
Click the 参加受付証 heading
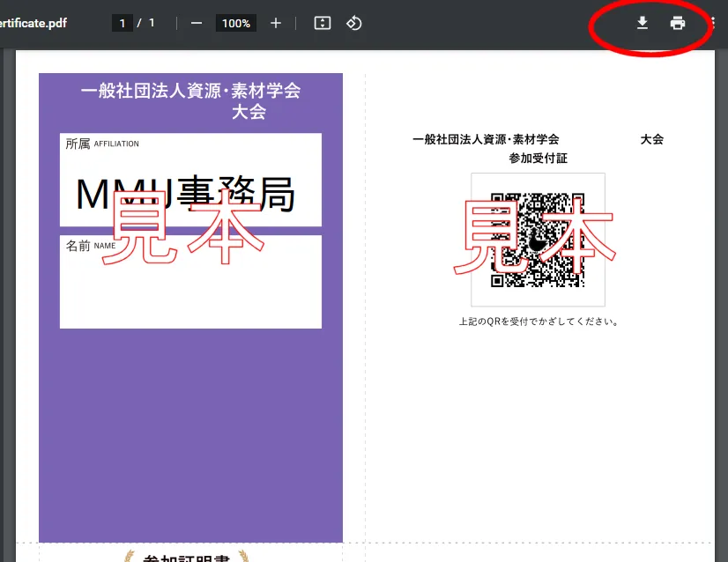point(538,159)
